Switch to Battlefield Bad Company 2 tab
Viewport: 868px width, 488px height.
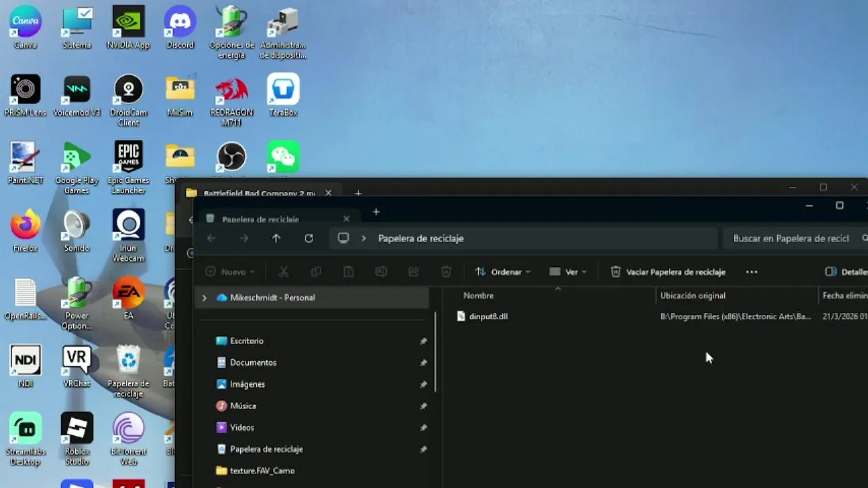tap(259, 193)
